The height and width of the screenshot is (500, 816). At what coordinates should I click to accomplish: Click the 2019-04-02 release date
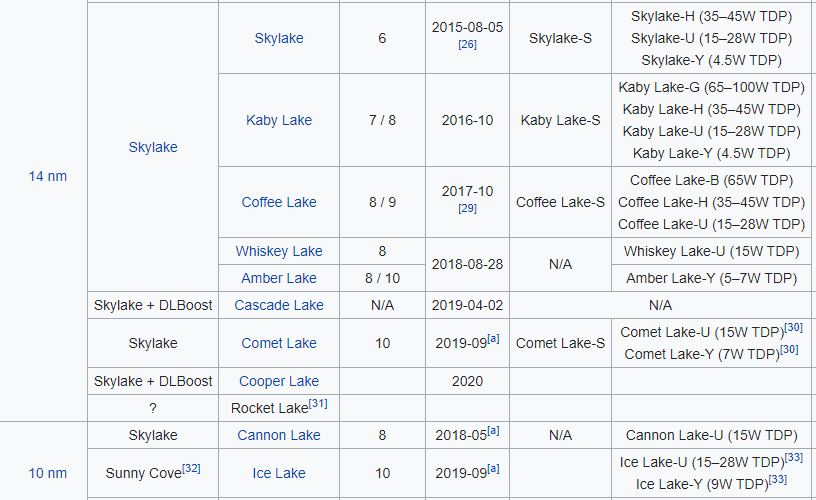tap(467, 305)
